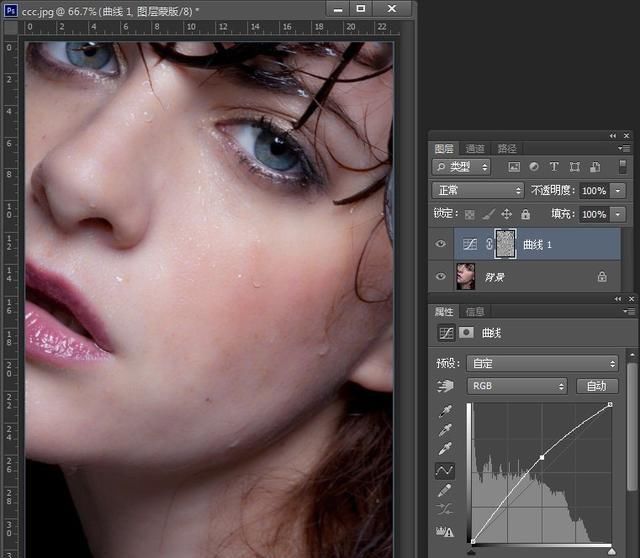The width and height of the screenshot is (640, 558).
Task: Click the middle curve control point
Action: tap(542, 457)
